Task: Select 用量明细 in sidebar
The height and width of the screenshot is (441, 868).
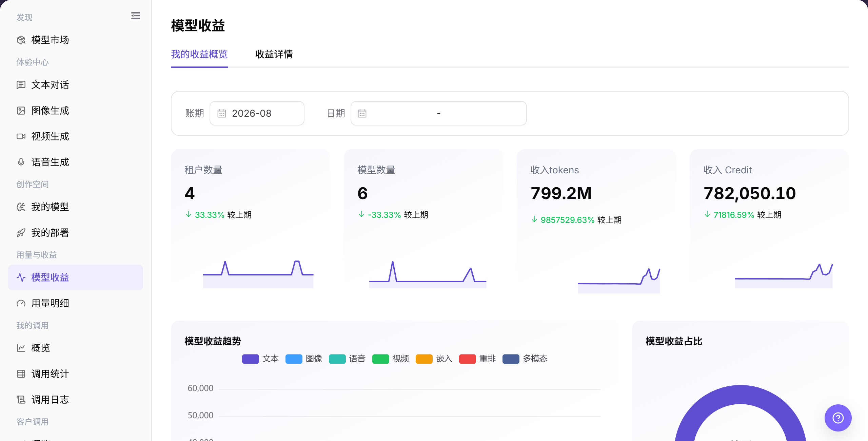Action: click(x=76, y=303)
